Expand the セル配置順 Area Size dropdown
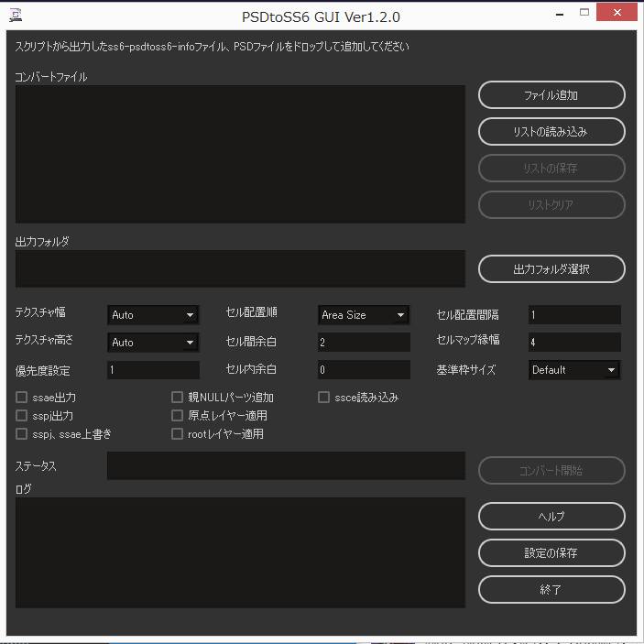This screenshot has width=644, height=644. [x=364, y=315]
